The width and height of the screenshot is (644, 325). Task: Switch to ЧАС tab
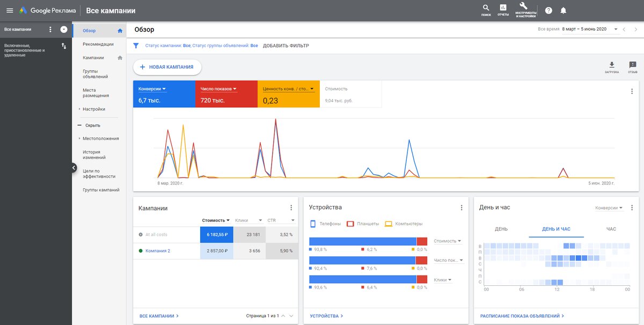coord(611,229)
